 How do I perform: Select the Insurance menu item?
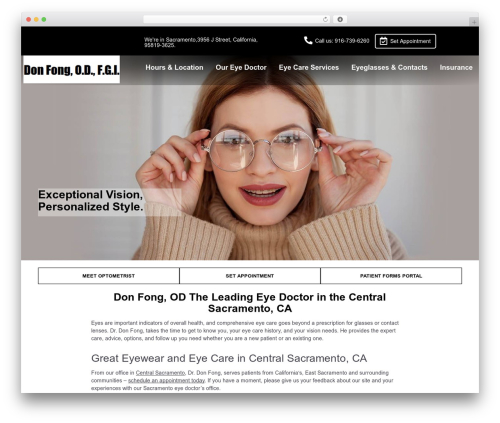click(456, 67)
